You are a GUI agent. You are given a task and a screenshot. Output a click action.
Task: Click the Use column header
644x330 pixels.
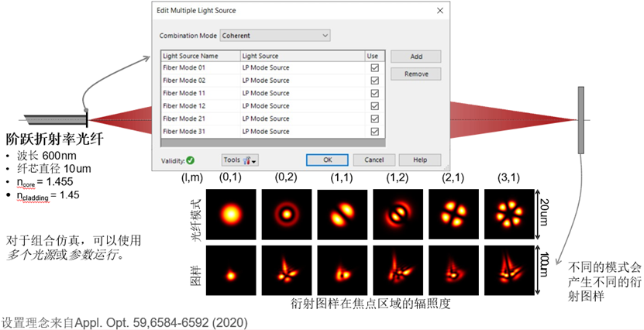point(374,56)
